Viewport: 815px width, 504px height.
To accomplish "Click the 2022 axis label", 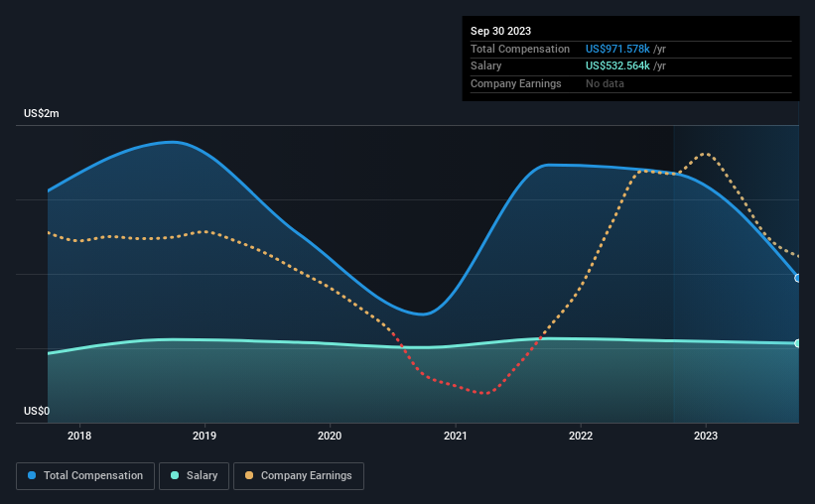I will click(x=581, y=436).
